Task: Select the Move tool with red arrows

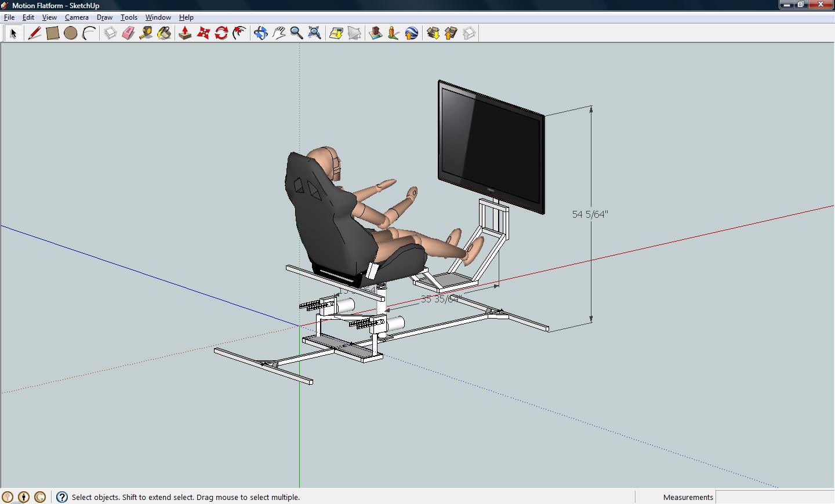Action: [x=204, y=33]
